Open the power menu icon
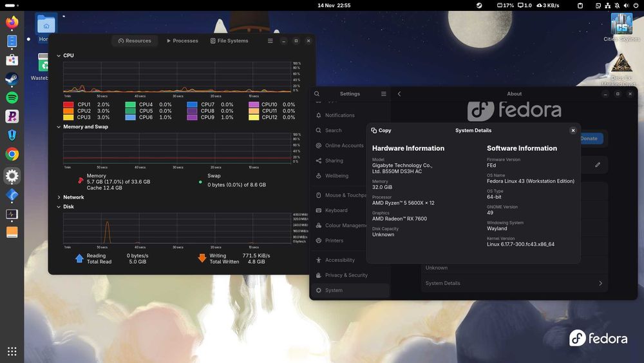 pyautogui.click(x=636, y=5)
